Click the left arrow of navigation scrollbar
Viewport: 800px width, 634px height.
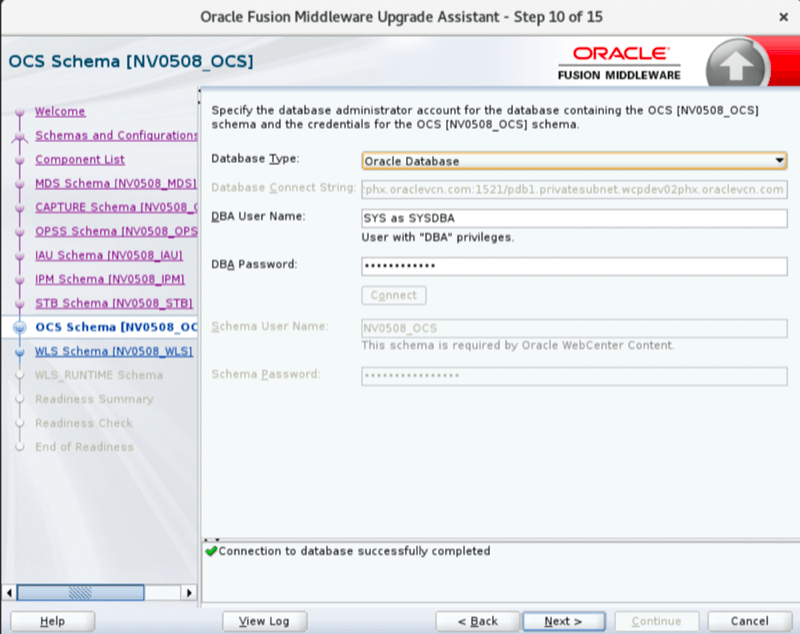click(x=9, y=593)
